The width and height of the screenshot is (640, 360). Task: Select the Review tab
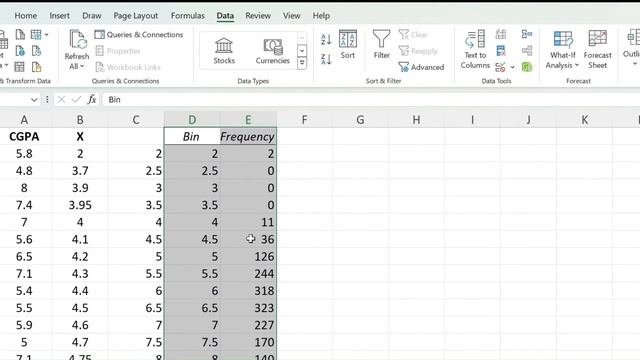coord(258,16)
